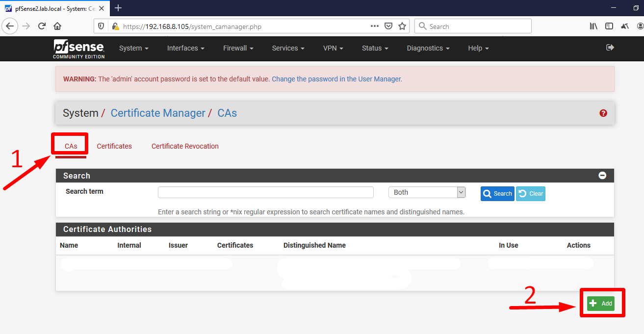644x334 pixels.
Task: Open the System dropdown menu
Action: (x=134, y=48)
